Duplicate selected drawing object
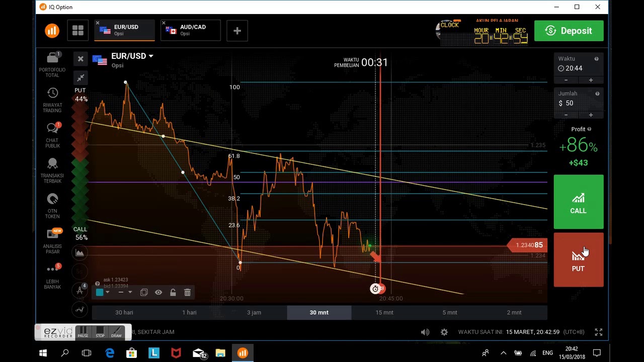Screen dimensions: 644x362 [144, 292]
